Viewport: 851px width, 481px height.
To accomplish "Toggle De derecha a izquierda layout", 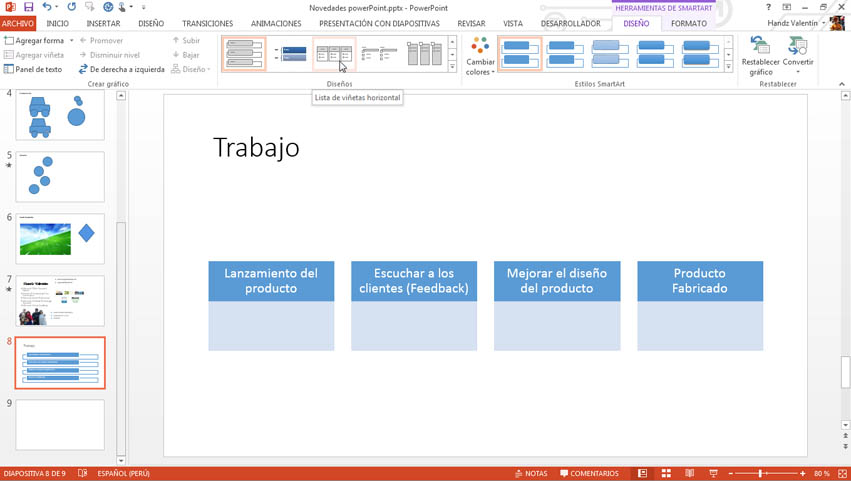I will [121, 70].
